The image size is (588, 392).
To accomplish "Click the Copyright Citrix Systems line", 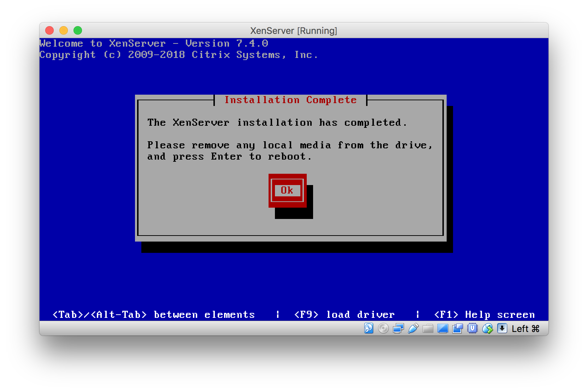I will 179,55.
